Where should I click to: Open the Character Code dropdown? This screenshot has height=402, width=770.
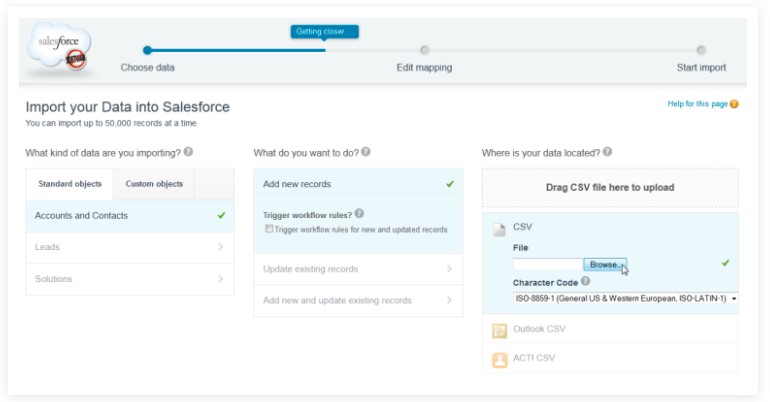click(x=626, y=298)
